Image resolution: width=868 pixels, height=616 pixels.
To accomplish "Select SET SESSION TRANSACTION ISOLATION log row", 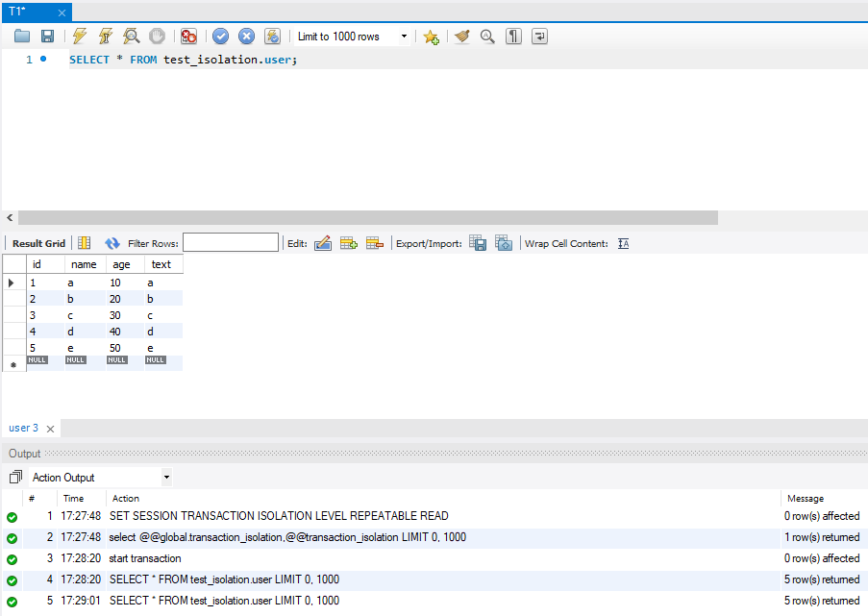I will point(434,516).
